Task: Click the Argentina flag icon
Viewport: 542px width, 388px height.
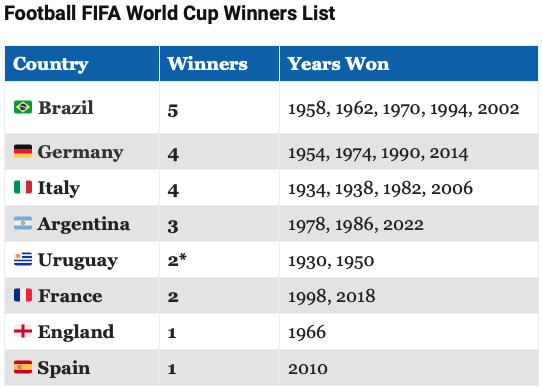Action: (x=23, y=223)
